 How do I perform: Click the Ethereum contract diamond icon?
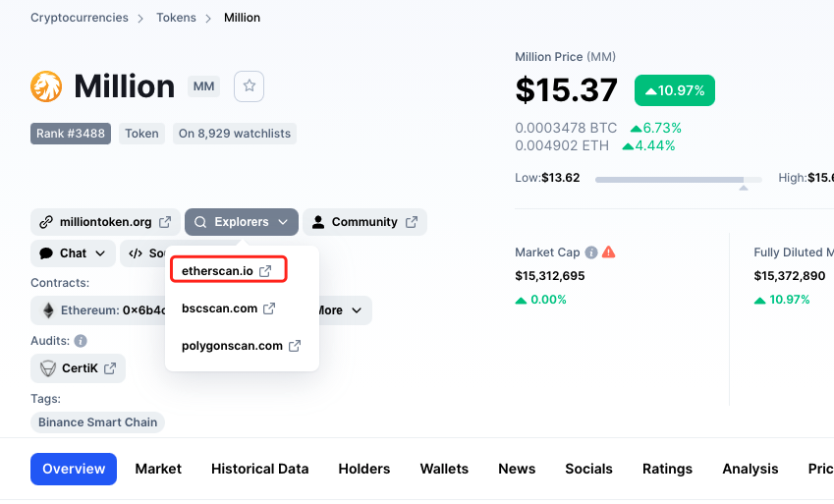tap(47, 310)
